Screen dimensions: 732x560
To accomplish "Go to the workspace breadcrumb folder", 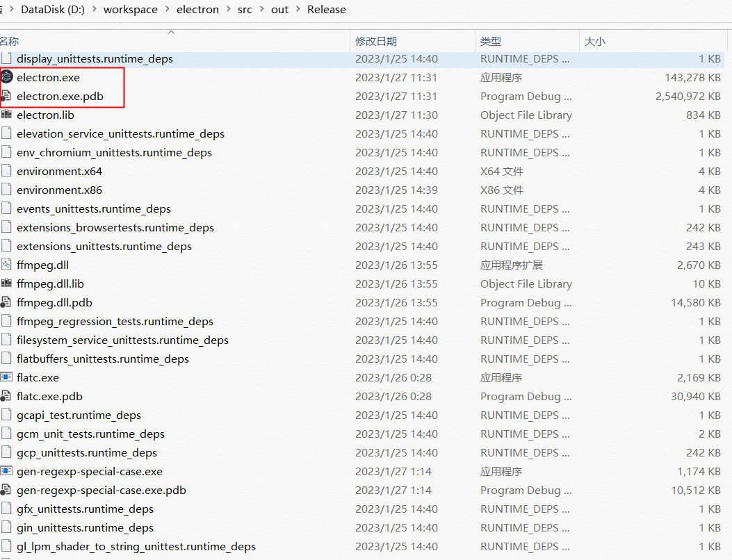I will (131, 9).
